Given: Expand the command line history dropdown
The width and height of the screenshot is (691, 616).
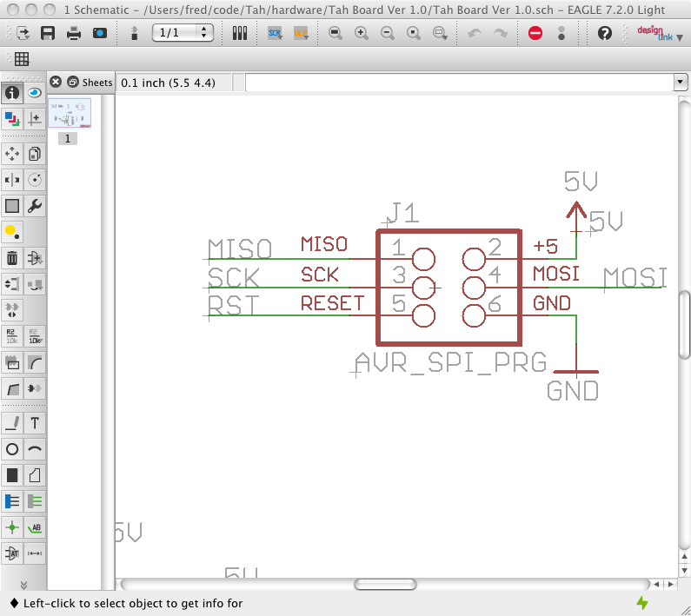Looking at the screenshot, I should pyautogui.click(x=681, y=82).
